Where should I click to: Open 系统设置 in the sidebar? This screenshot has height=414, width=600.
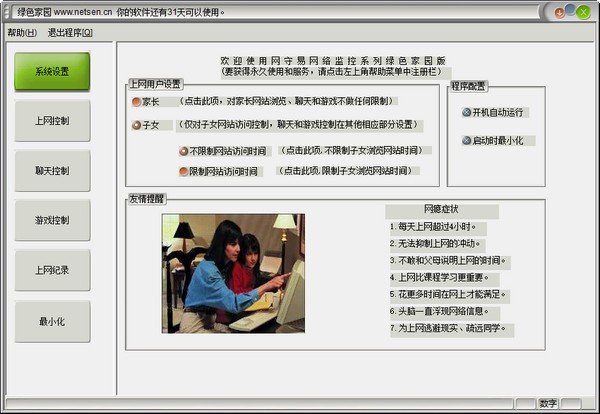tap(52, 72)
